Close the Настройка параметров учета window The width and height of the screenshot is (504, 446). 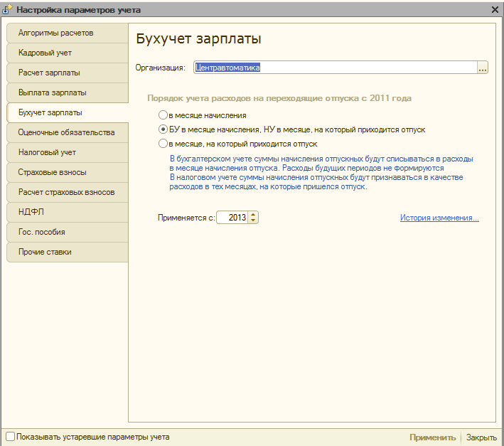(494, 10)
